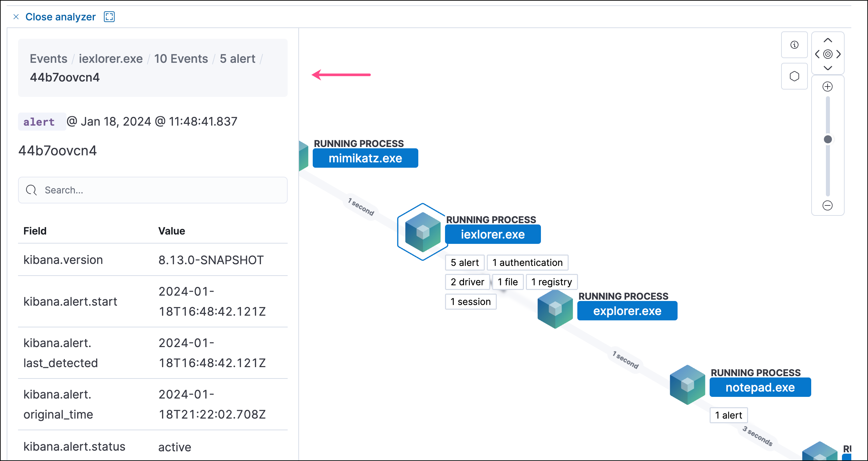The width and height of the screenshot is (868, 461).
Task: Click the X icon beside Close analyzer
Action: (16, 17)
